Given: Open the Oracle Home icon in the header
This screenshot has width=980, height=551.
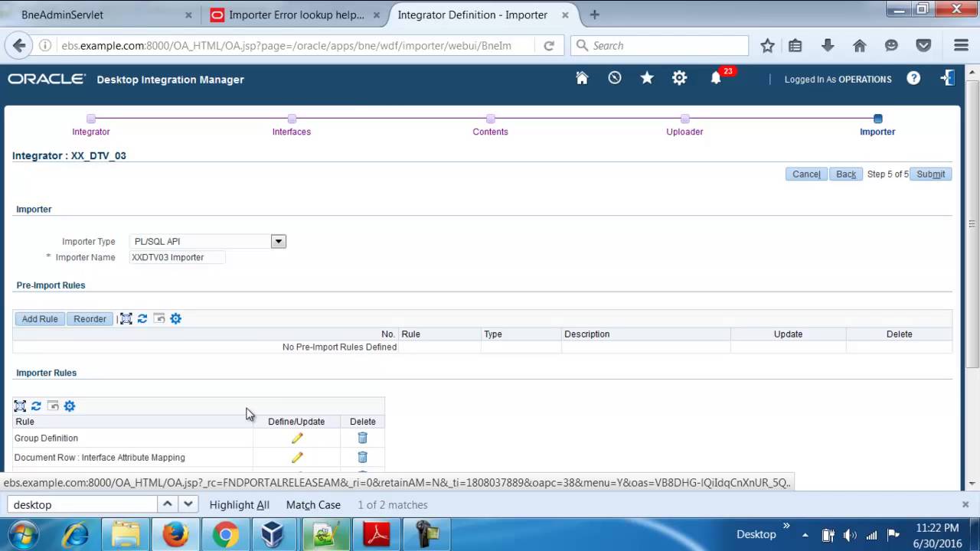Looking at the screenshot, I should coord(582,78).
